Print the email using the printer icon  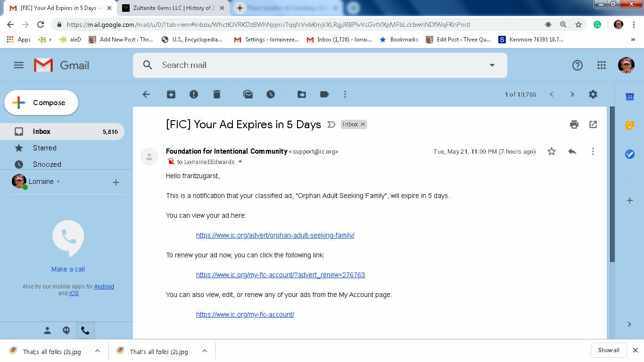pos(574,124)
